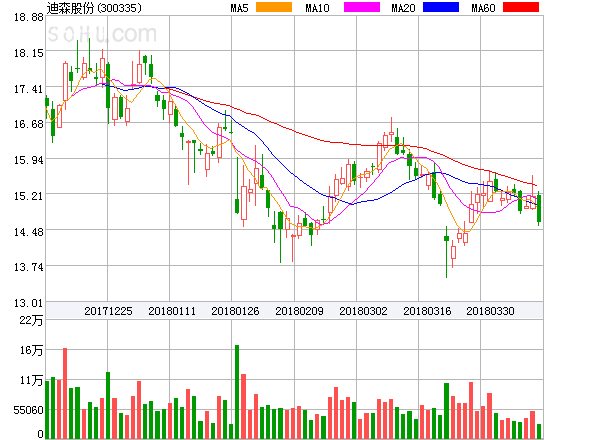Image resolution: width=600 pixels, height=440 pixels.
Task: Click the 20180111 date marker
Action: [x=172, y=311]
